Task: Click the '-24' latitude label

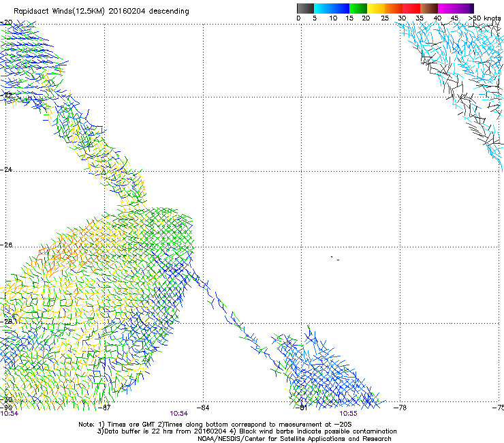Action: tap(6, 169)
